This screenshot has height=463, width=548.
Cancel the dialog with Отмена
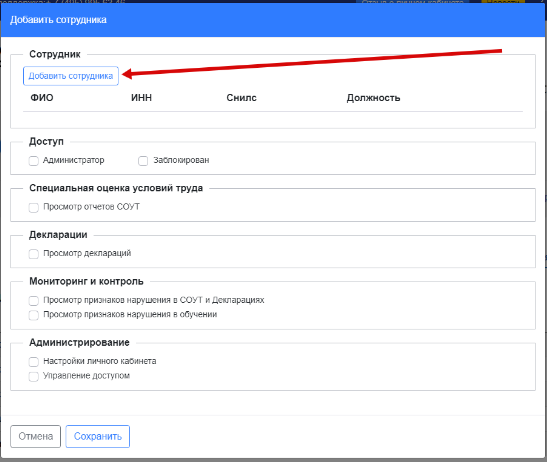coord(35,436)
